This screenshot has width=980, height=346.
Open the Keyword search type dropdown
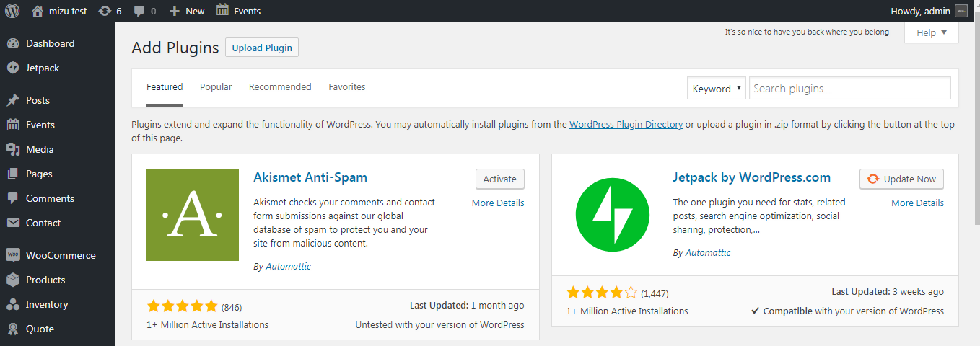click(x=717, y=89)
